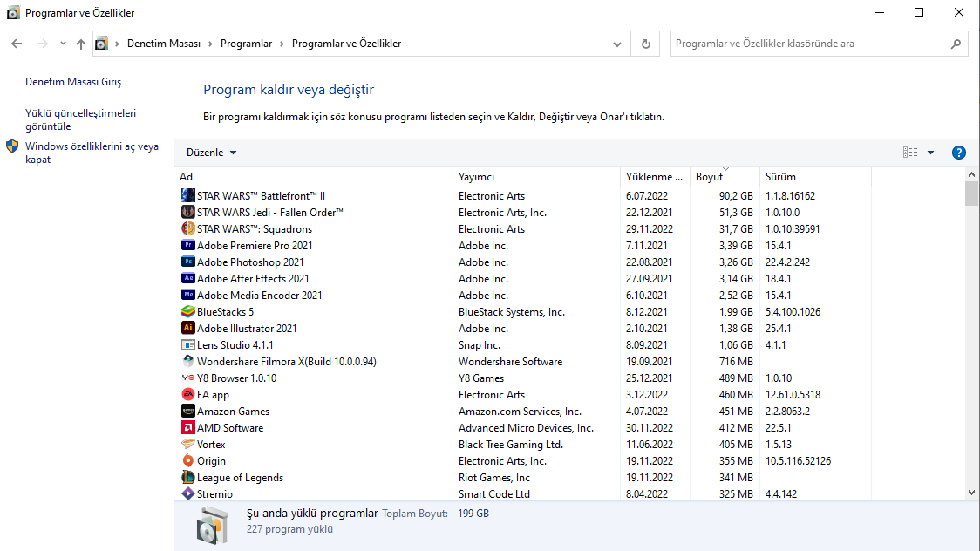Screen dimensions: 980x551
Task: Sort by the Sürüm column header
Action: tap(815, 177)
